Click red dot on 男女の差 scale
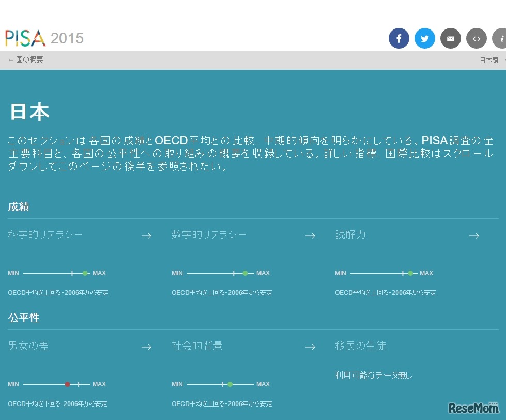This screenshot has height=420, width=506. (x=67, y=384)
